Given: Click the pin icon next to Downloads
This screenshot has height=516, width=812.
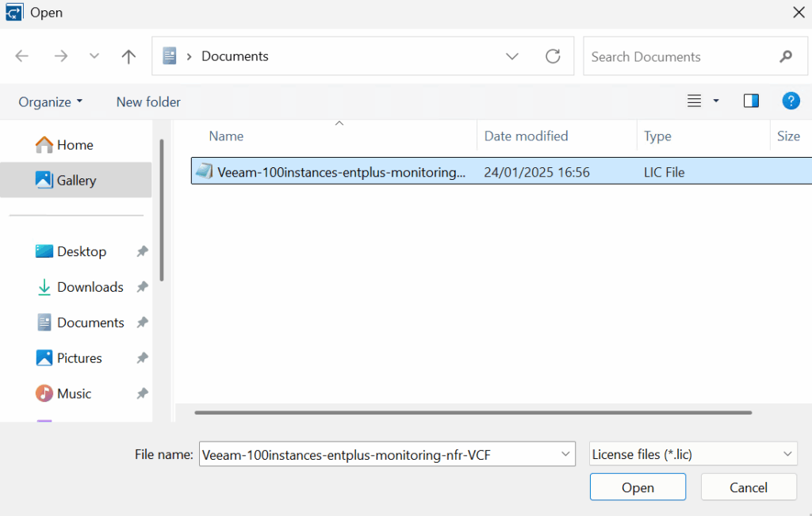Looking at the screenshot, I should click(x=143, y=287).
